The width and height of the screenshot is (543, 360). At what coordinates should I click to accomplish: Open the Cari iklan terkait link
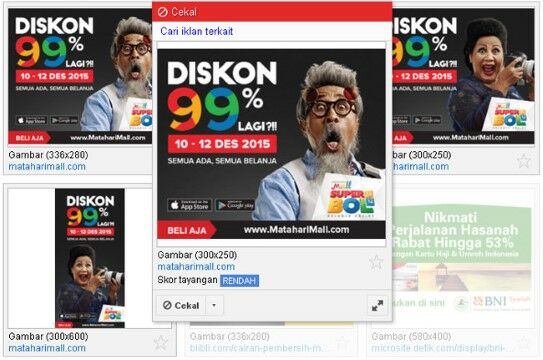click(196, 31)
